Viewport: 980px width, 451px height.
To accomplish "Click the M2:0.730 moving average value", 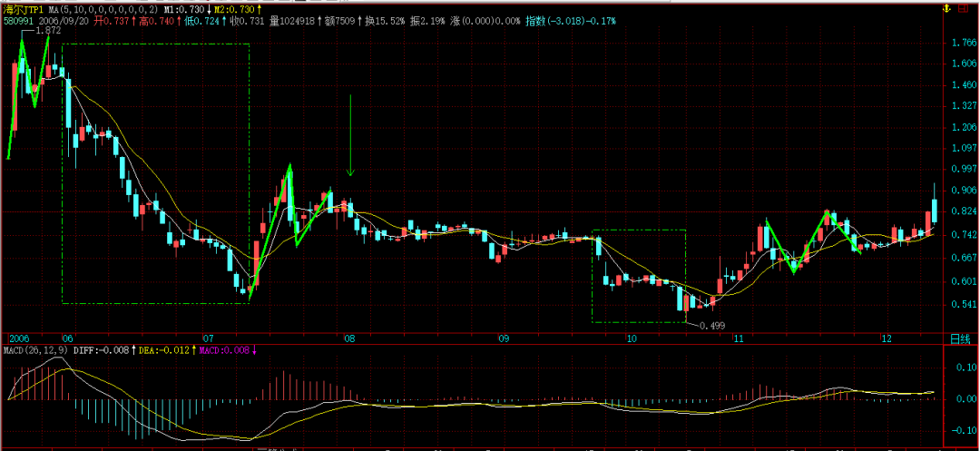I will [x=235, y=11].
